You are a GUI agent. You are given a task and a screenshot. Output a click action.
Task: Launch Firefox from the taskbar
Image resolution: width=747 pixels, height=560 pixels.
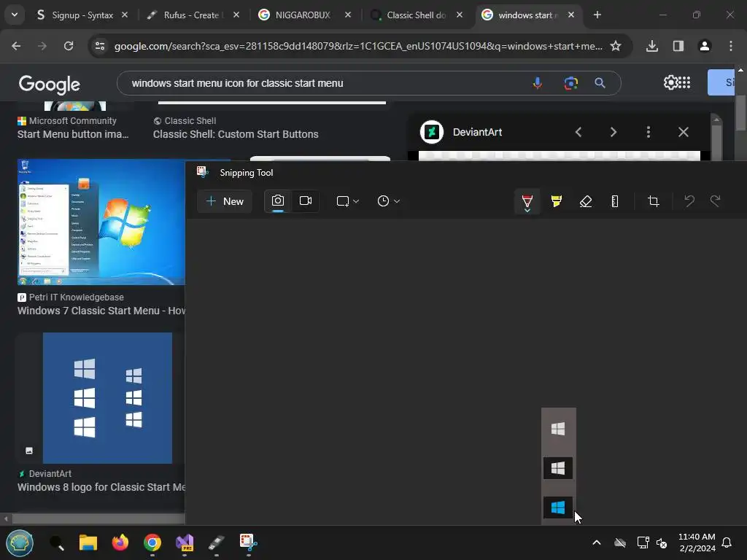pos(120,542)
